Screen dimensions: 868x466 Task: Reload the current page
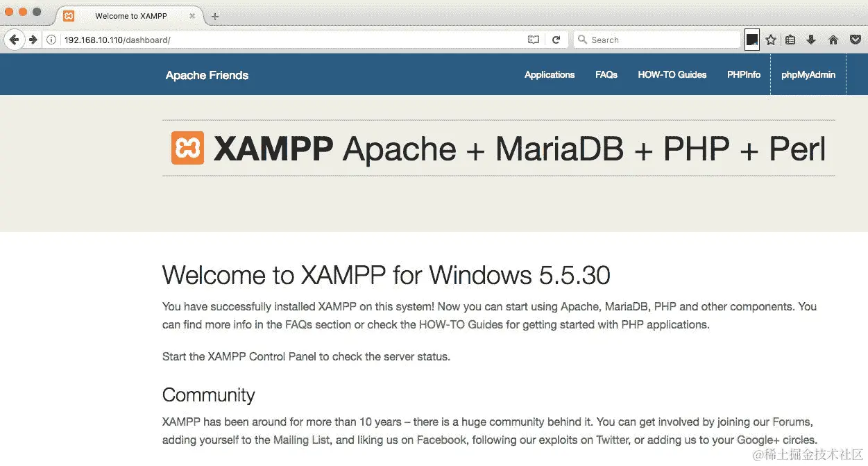[x=556, y=40]
